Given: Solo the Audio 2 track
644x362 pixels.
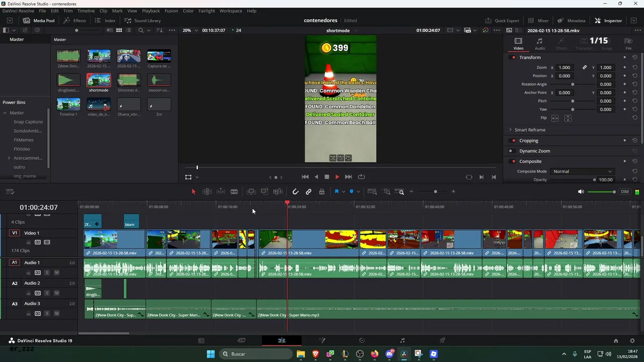Looking at the screenshot, I should [x=47, y=293].
